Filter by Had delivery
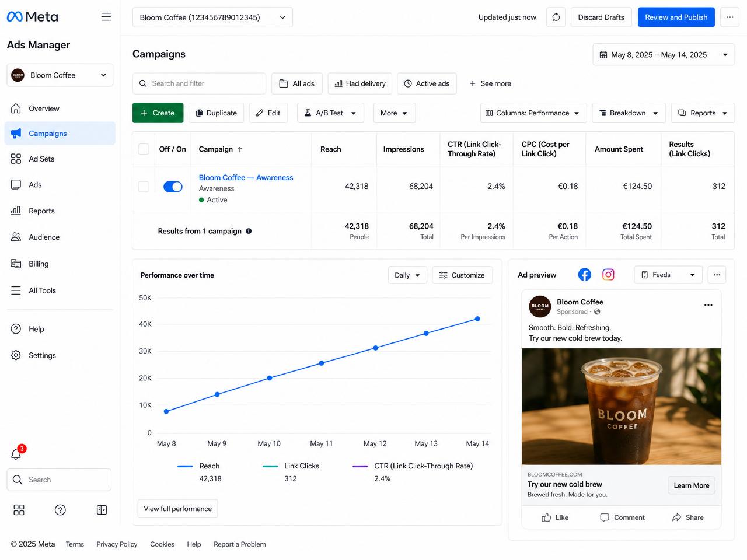The height and width of the screenshot is (560, 747). tap(360, 83)
